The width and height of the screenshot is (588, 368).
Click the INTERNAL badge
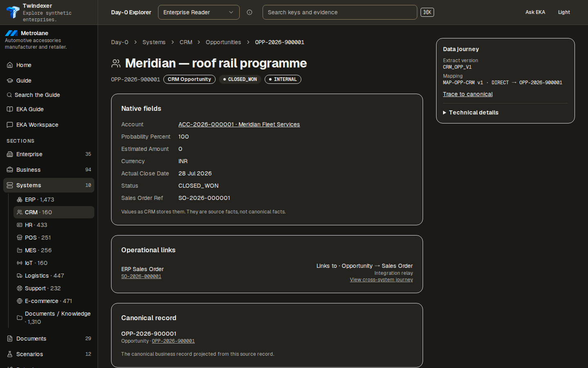coord(283,79)
